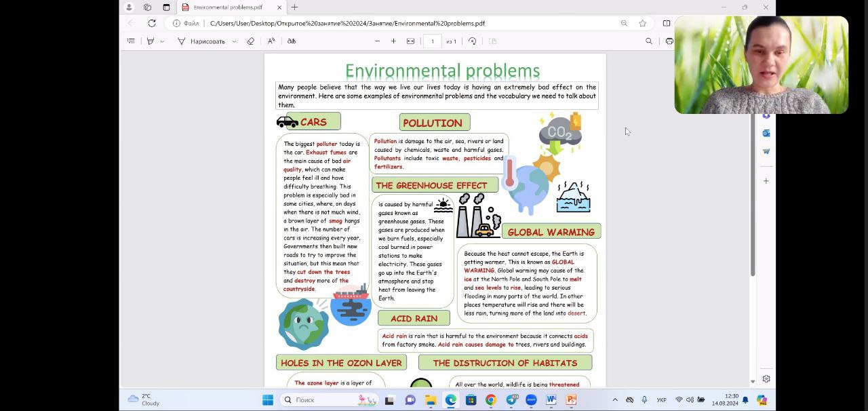The width and height of the screenshot is (868, 411).
Task: Open split screen view in Edge
Action: click(x=667, y=23)
